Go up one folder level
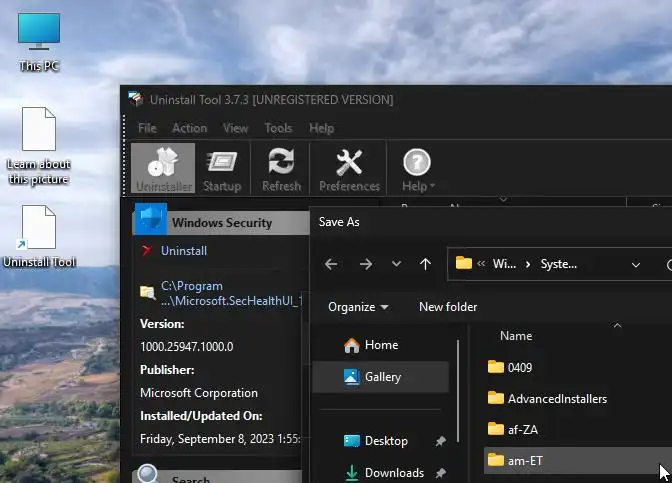Image resolution: width=672 pixels, height=483 pixels. pyautogui.click(x=425, y=264)
